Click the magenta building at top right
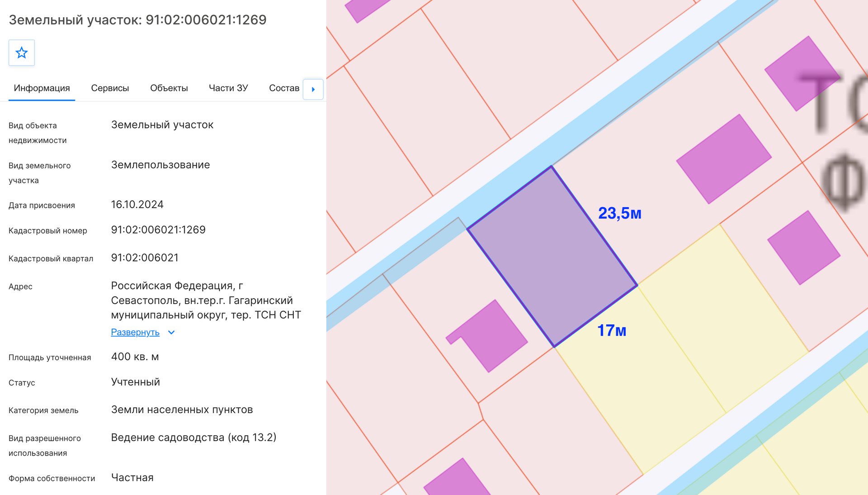This screenshot has width=868, height=495. click(x=802, y=74)
